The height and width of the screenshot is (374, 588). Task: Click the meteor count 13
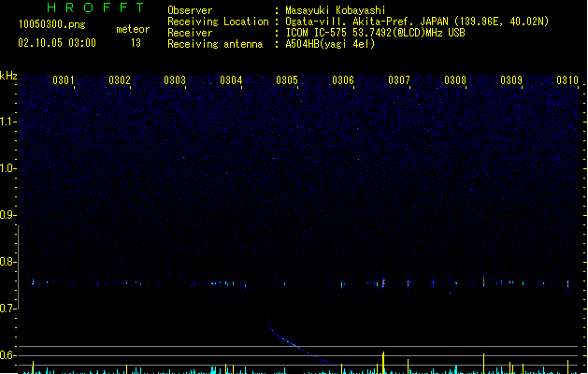click(x=136, y=43)
